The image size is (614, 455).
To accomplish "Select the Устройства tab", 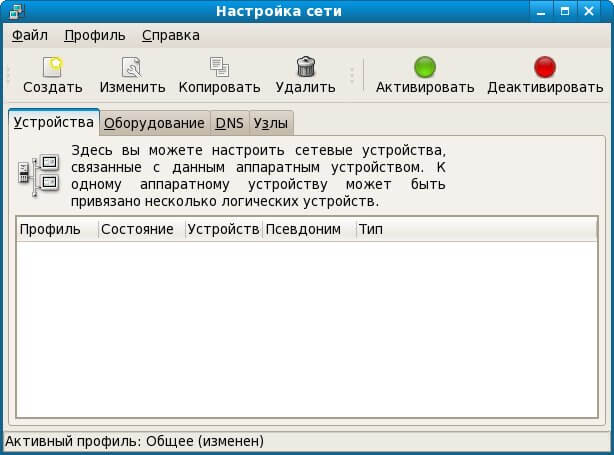I will (x=53, y=123).
